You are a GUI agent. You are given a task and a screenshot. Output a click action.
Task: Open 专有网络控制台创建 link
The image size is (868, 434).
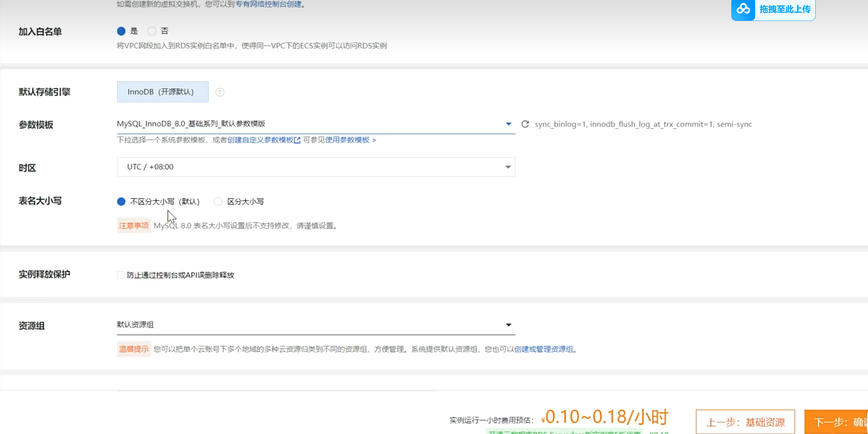pyautogui.click(x=268, y=4)
